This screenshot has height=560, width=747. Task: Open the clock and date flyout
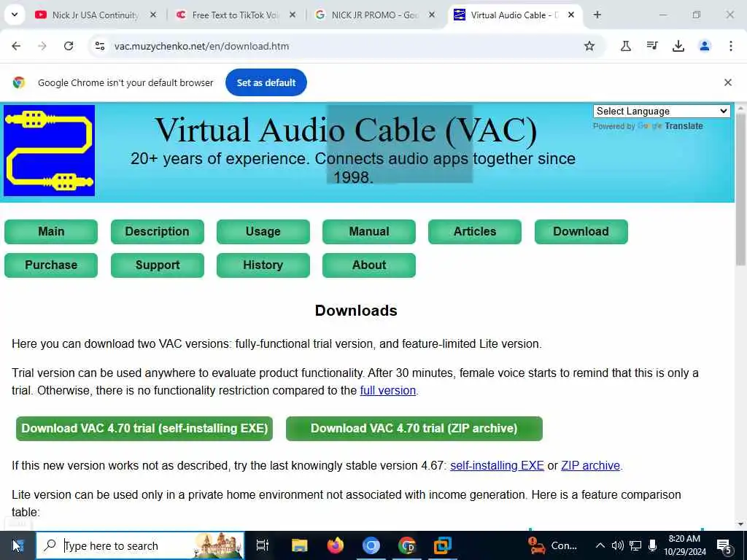(685, 545)
